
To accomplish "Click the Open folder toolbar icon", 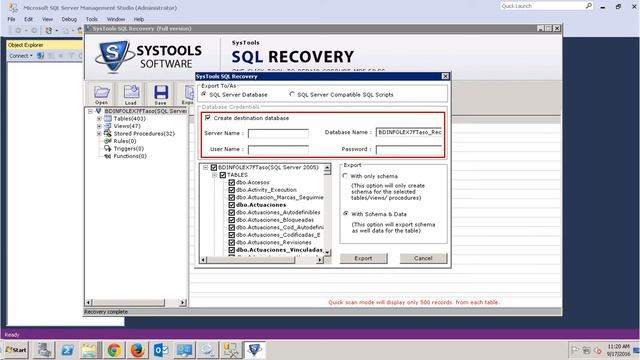I will pyautogui.click(x=102, y=93).
